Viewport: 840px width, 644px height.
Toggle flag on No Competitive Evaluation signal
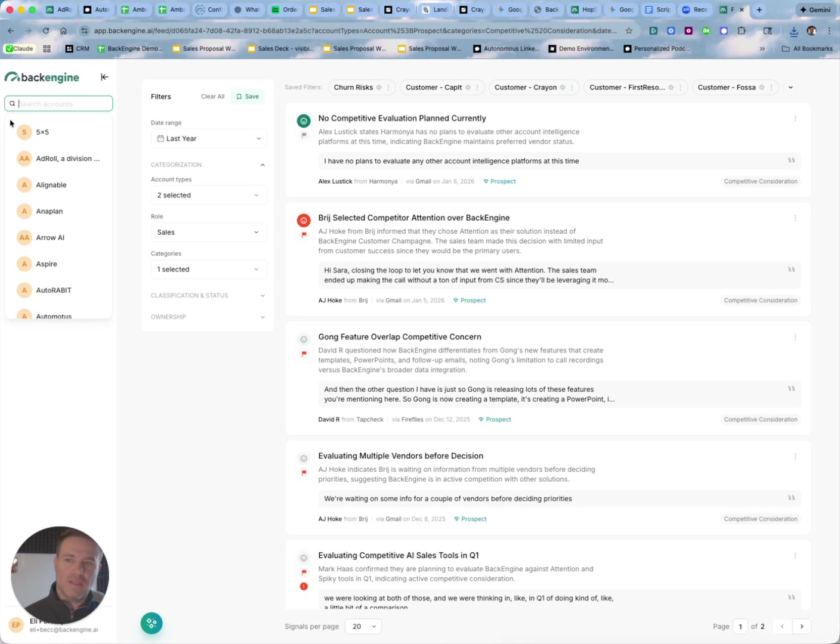pyautogui.click(x=304, y=135)
